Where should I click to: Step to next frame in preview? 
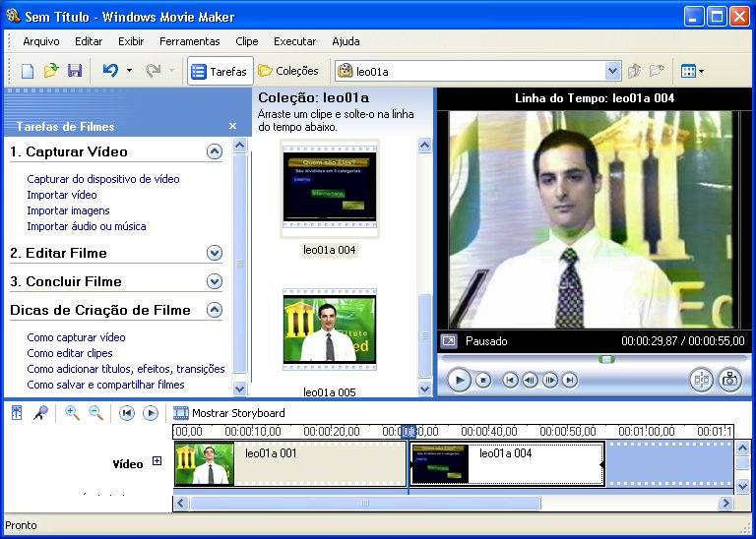549,381
